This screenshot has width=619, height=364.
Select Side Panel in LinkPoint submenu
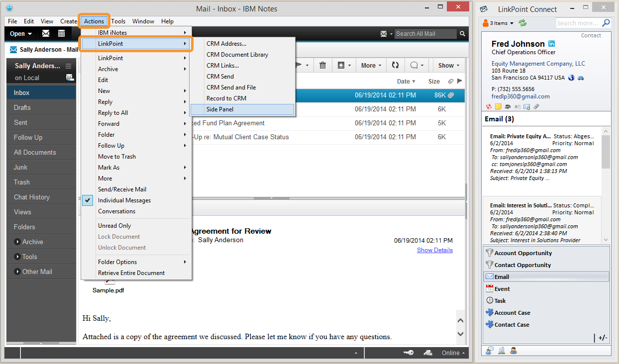(242, 109)
